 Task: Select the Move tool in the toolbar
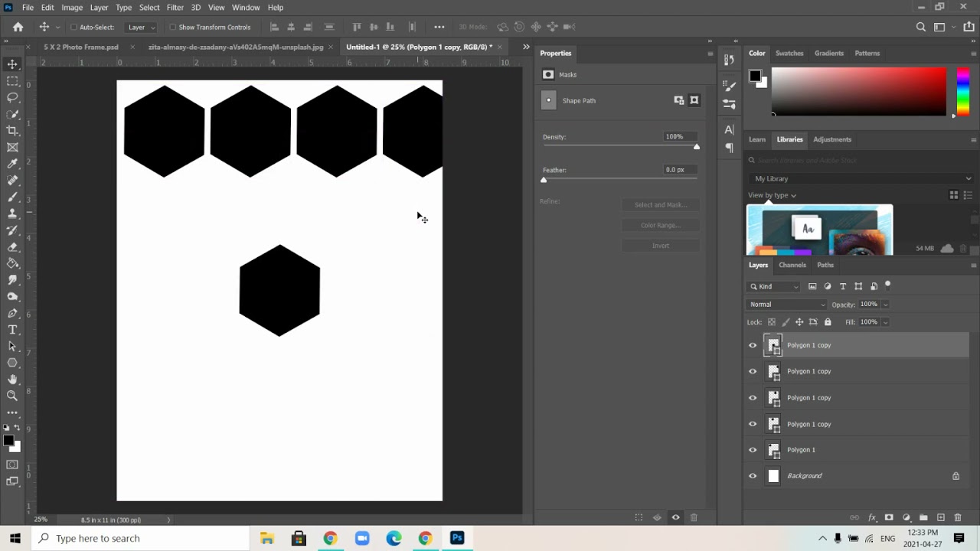click(x=12, y=64)
